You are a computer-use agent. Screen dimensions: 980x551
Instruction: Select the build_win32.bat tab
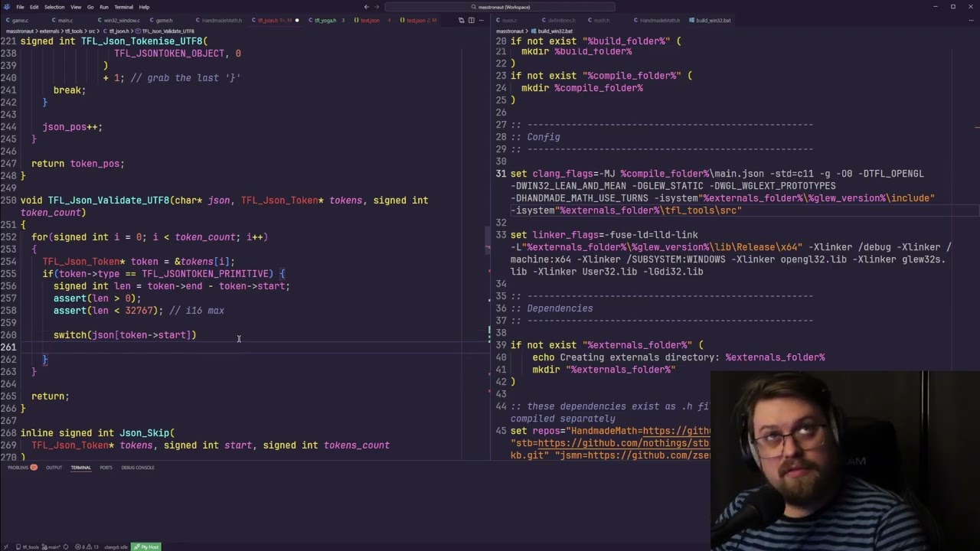(710, 20)
